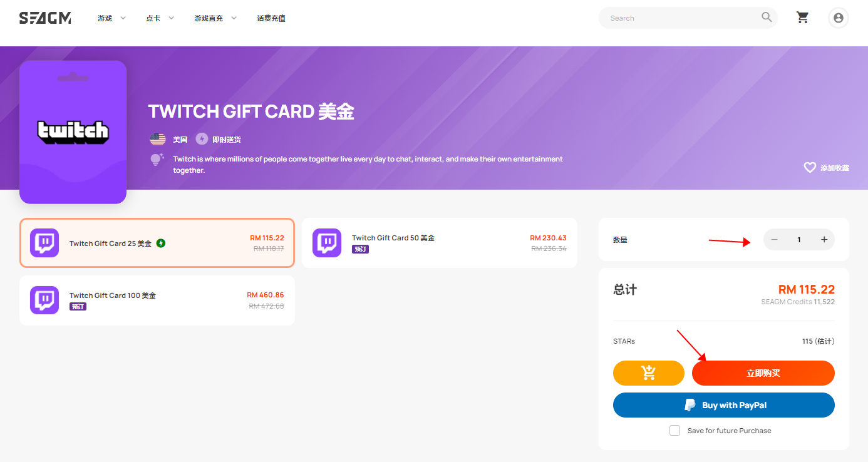Screen dimensions: 868x462
Task: Click the 数量 label
Action: coord(620,240)
